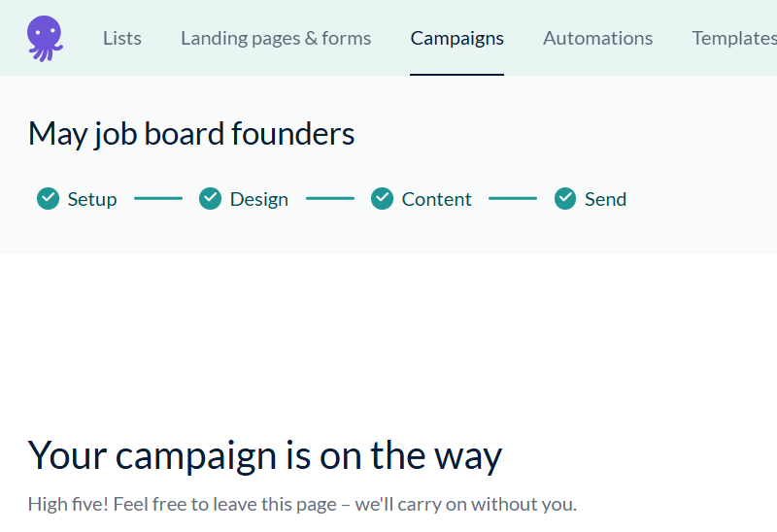The image size is (777, 532).
Task: Select the Campaigns tab
Action: coord(456,39)
